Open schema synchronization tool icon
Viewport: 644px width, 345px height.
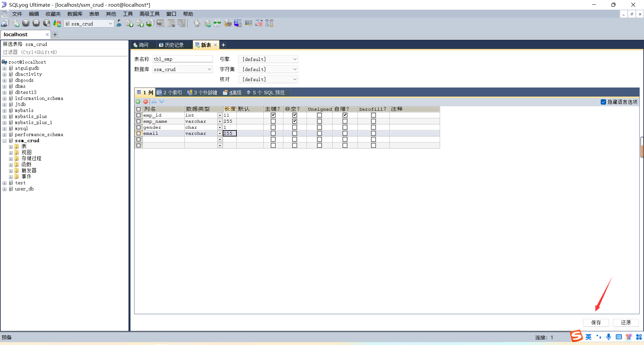(207, 23)
